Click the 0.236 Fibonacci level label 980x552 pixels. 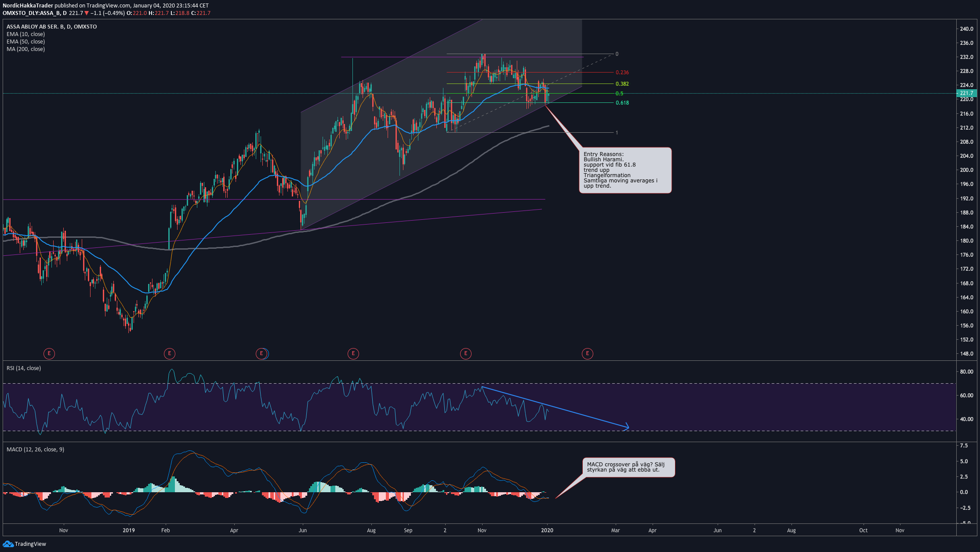tap(622, 73)
